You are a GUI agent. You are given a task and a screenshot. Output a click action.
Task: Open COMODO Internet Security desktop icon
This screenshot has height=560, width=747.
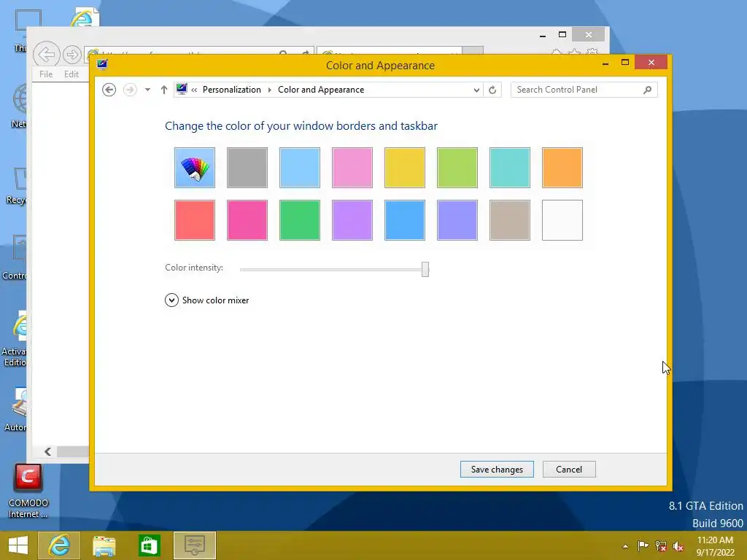28,491
